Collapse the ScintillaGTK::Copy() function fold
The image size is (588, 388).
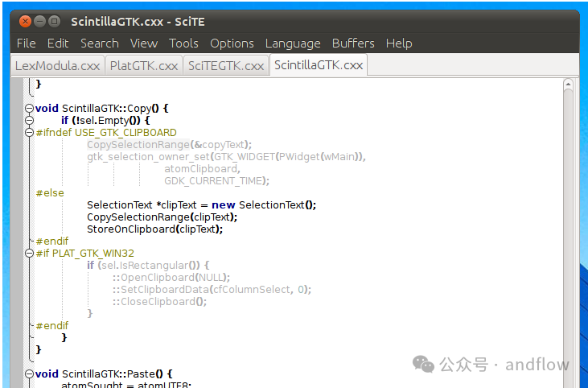pos(29,109)
